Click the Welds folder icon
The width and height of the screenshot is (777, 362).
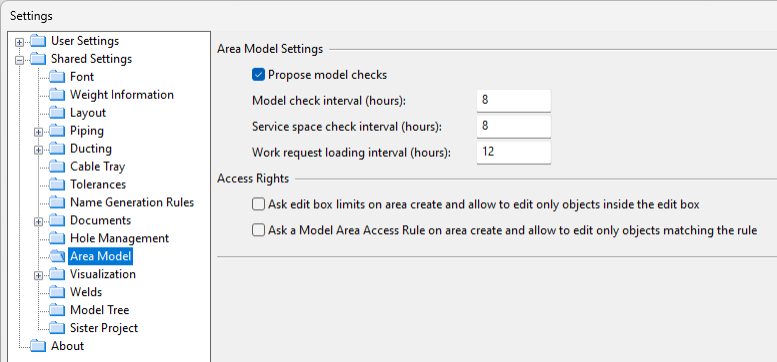point(57,292)
